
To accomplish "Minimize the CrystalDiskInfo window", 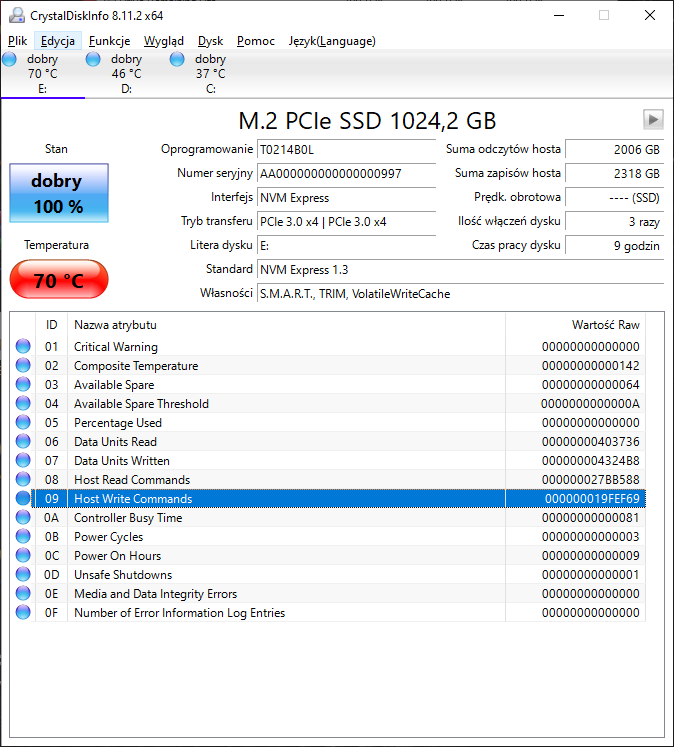I will tap(559, 15).
